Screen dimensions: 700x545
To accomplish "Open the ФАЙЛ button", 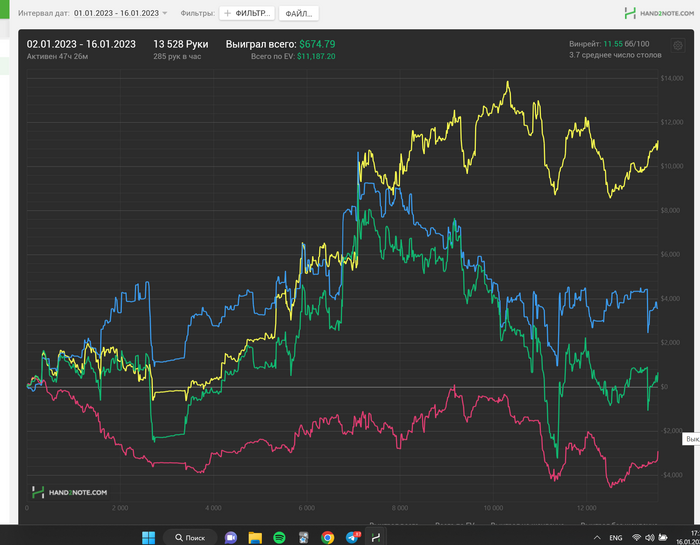I will point(299,13).
